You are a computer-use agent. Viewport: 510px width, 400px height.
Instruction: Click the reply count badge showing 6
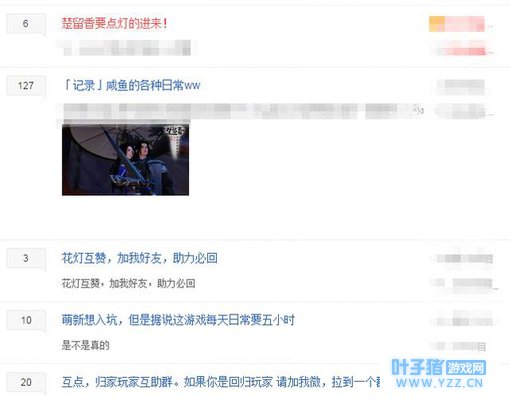pos(26,24)
